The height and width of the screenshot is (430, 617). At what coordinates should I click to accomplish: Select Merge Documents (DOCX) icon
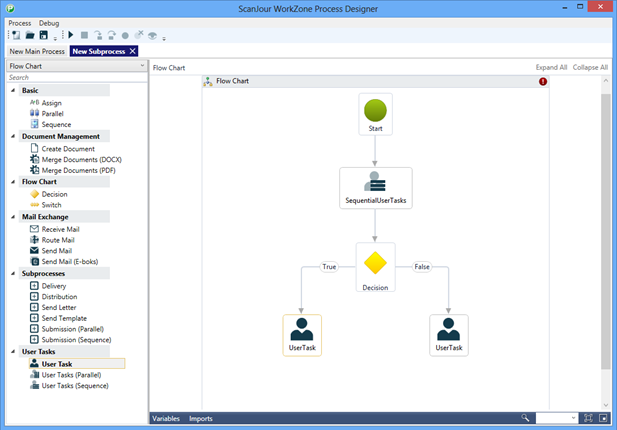(x=35, y=159)
